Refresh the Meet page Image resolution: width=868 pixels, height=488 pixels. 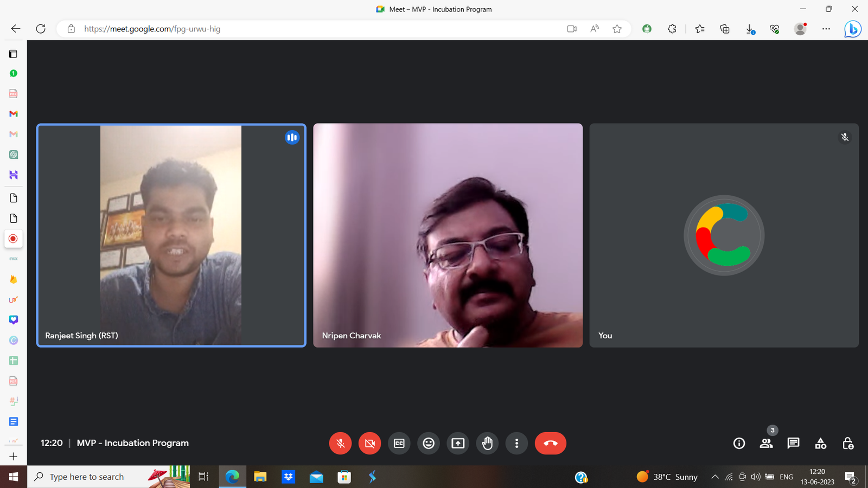(x=41, y=29)
